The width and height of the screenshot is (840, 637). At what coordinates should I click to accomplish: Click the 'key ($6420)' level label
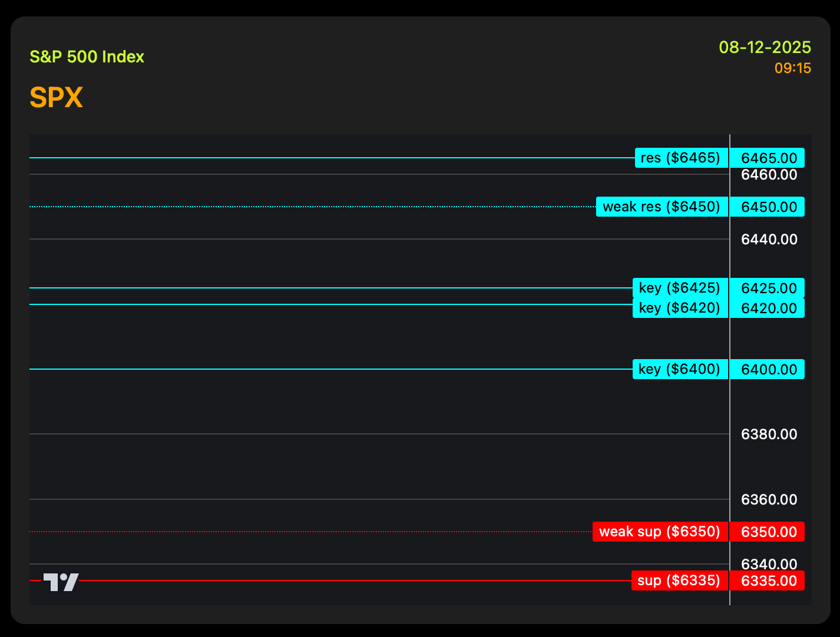coord(680,308)
